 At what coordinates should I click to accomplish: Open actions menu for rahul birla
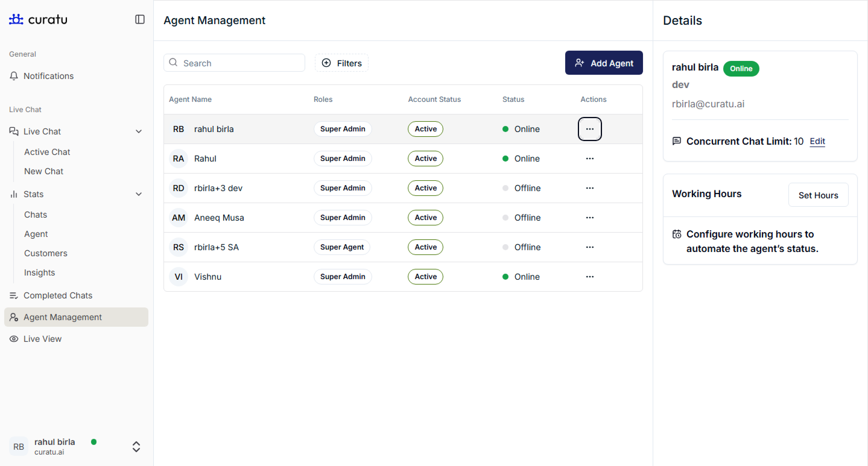click(x=589, y=129)
